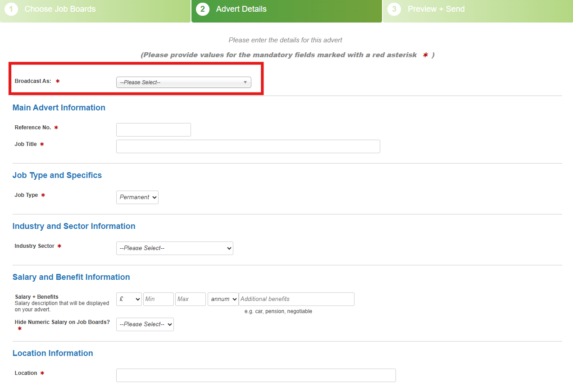Open the Industry Sector dropdown
Image resolution: width=573 pixels, height=392 pixels.
click(175, 248)
